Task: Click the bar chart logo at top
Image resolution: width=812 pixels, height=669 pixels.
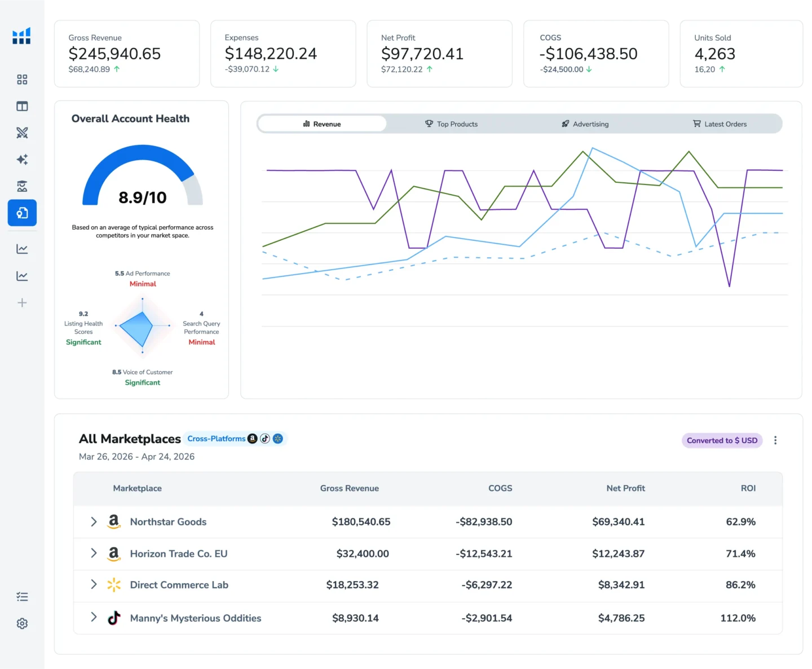Action: [x=21, y=36]
